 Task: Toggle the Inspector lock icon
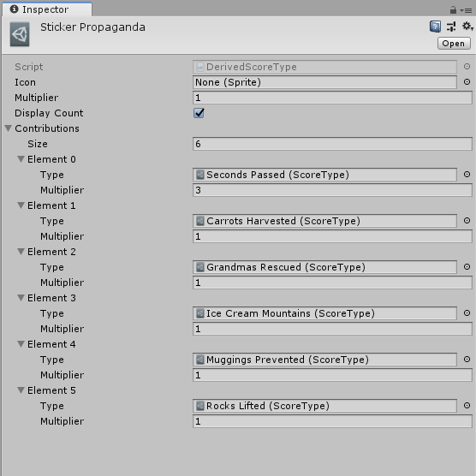[453, 10]
